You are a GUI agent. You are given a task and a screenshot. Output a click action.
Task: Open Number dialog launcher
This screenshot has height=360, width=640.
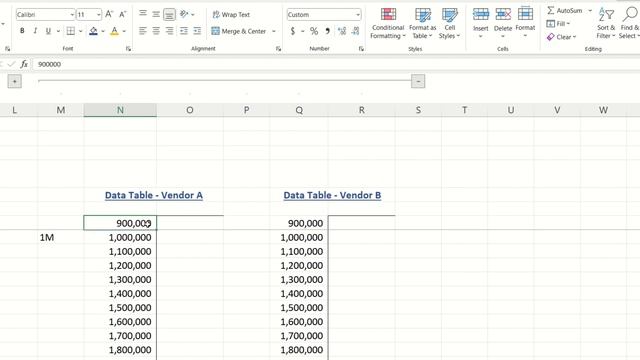pyautogui.click(x=361, y=49)
